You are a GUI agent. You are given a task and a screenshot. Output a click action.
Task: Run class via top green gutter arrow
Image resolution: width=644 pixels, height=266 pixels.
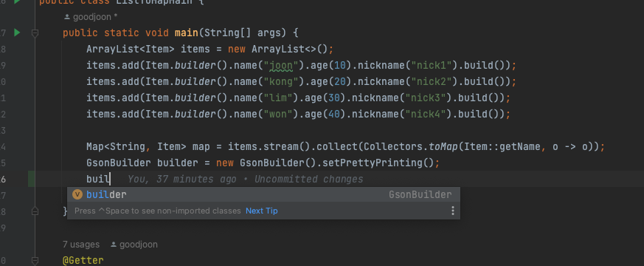point(17,1)
